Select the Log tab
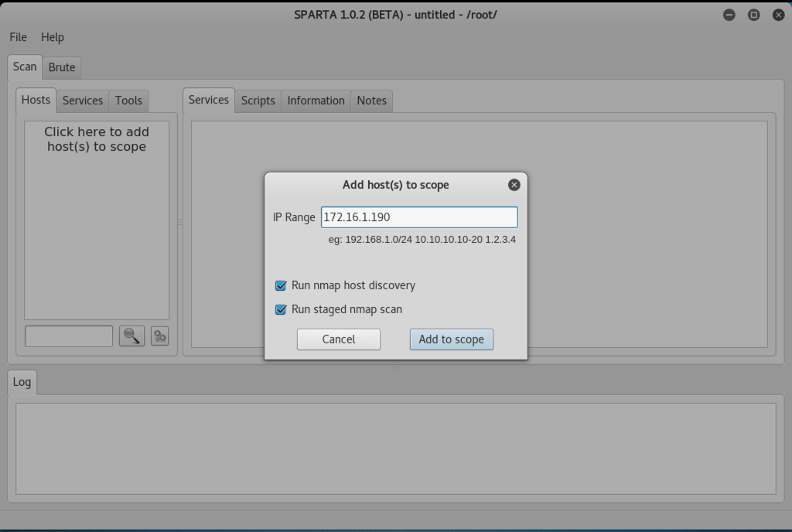Screen dimensions: 792x532 click(x=22, y=382)
